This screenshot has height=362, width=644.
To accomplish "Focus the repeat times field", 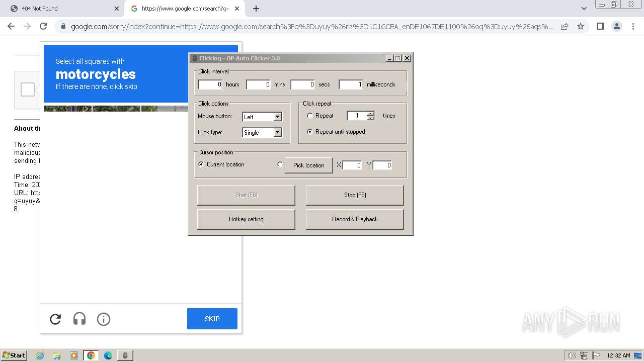I will pos(357,116).
